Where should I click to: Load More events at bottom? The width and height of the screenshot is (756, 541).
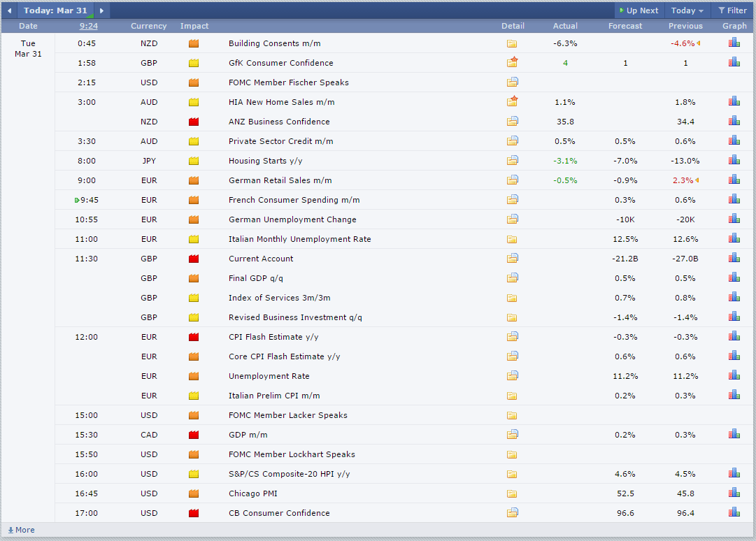click(x=21, y=530)
